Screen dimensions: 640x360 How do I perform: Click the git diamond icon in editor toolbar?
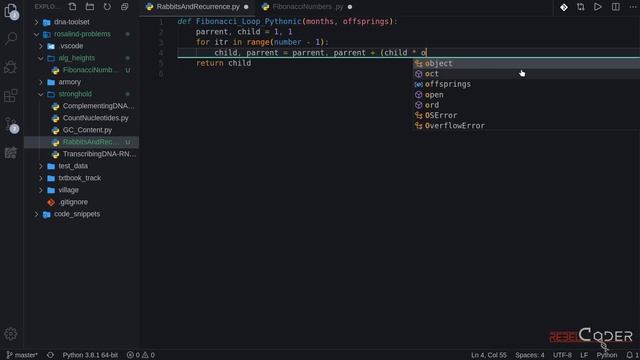point(564,7)
